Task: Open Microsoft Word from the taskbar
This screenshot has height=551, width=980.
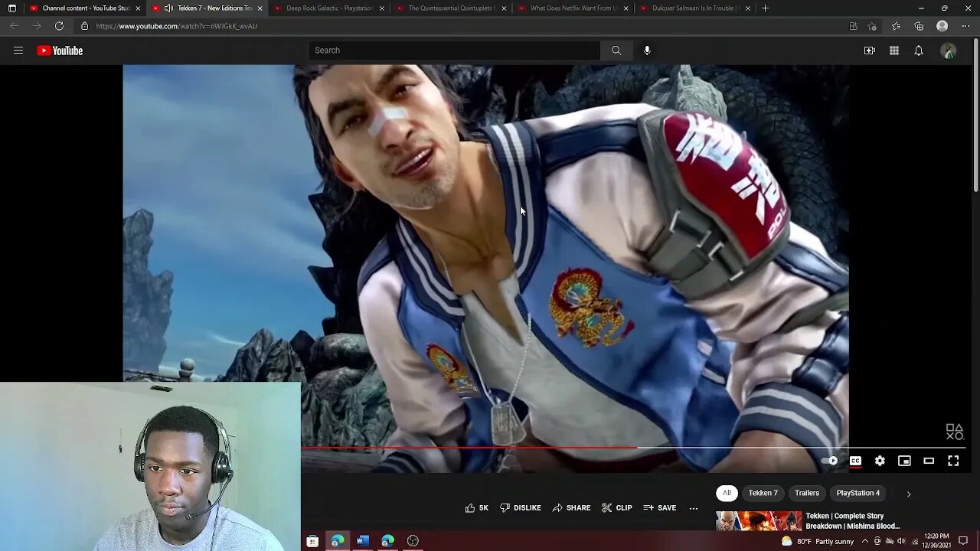Action: [x=363, y=541]
